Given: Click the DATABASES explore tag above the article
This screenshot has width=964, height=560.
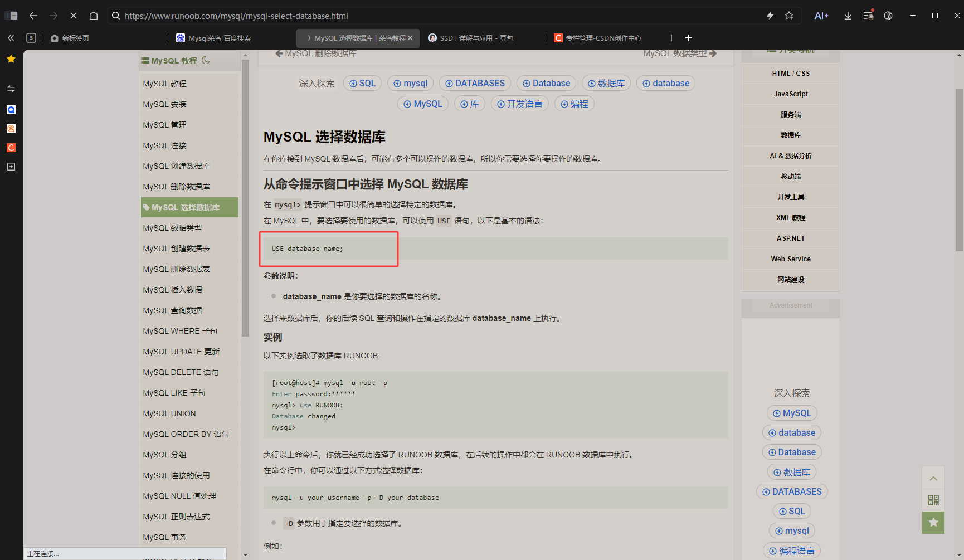Looking at the screenshot, I should point(475,83).
